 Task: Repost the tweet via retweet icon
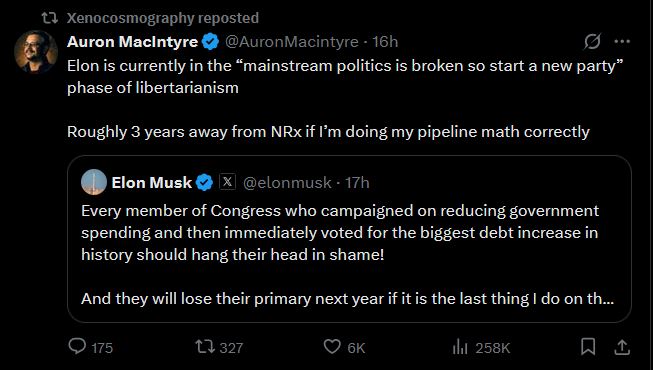coord(205,347)
